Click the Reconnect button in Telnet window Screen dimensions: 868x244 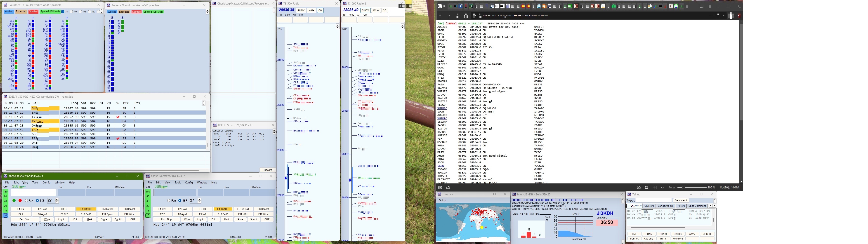[681, 200]
